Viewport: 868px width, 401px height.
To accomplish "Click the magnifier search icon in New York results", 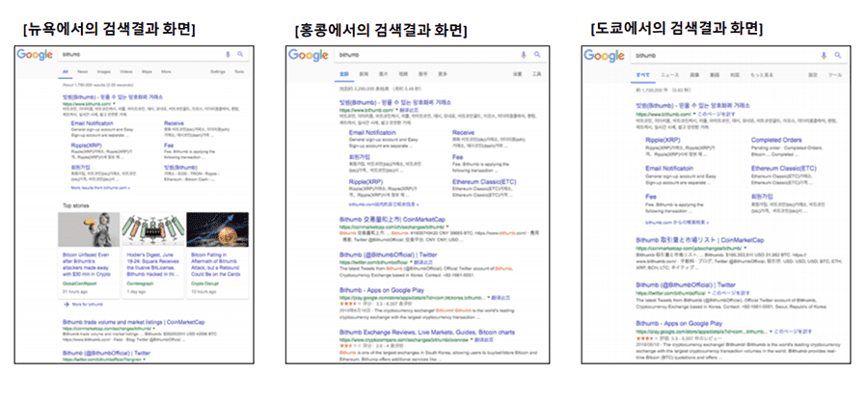I will pos(240,54).
